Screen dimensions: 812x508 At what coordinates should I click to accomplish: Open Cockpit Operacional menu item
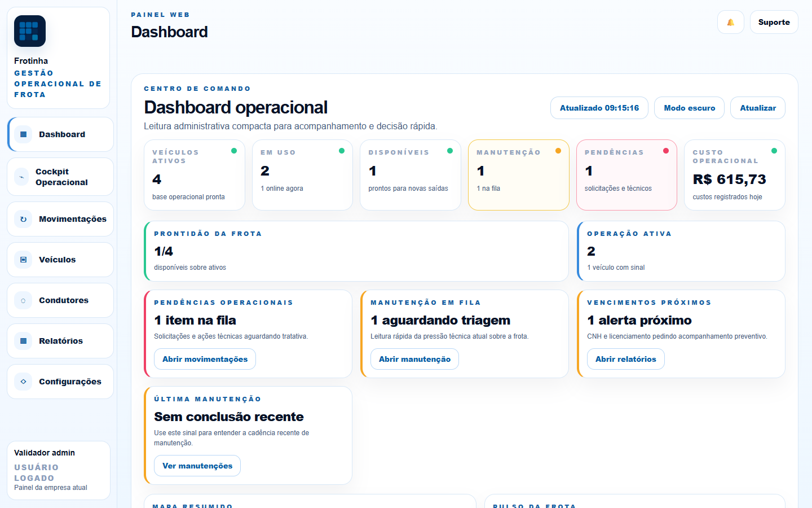60,177
